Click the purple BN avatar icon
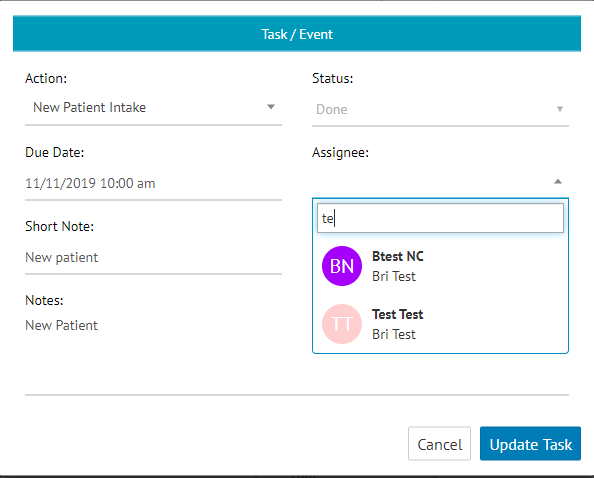Viewport: 594px width, 478px height. [342, 266]
